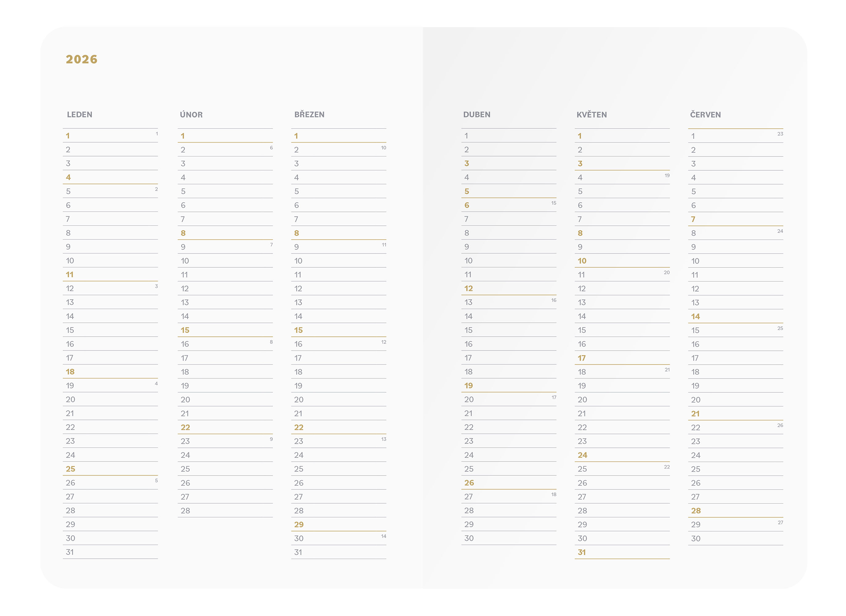Click week number 18 in DUBEN
Image resolution: width=846 pixels, height=616 pixels.
[554, 494]
